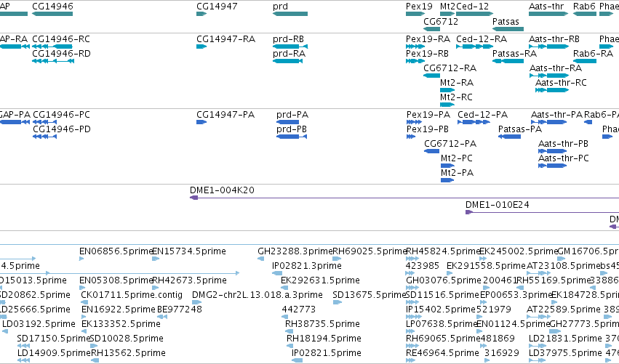Image resolution: width=619 pixels, height=364 pixels.
Task: Click the Aats-thr-PC protein feature
Action: (552, 166)
